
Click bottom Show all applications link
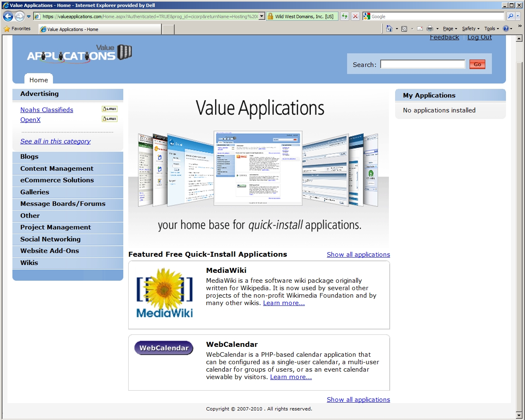pyautogui.click(x=358, y=400)
